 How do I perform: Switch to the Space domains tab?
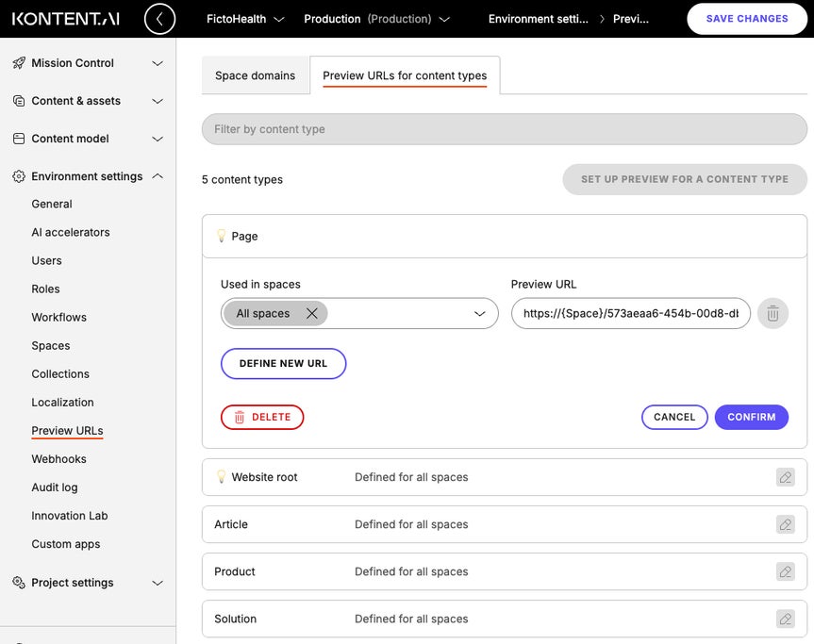(255, 75)
